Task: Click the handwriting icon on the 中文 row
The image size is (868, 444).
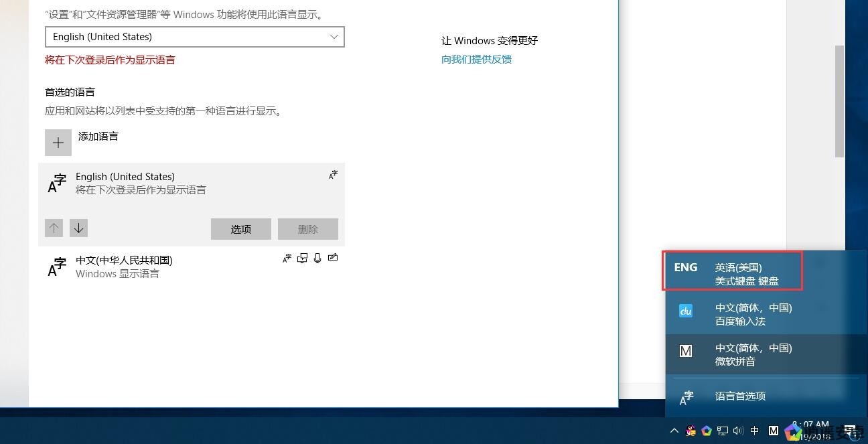Action: click(x=333, y=258)
